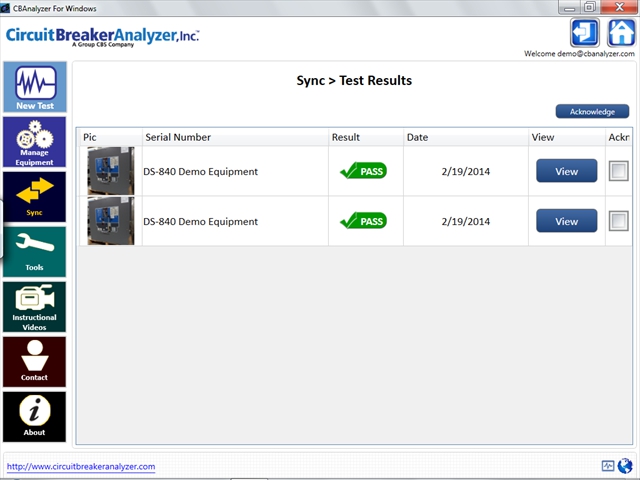Click second row date 2/19/2014

(466, 222)
